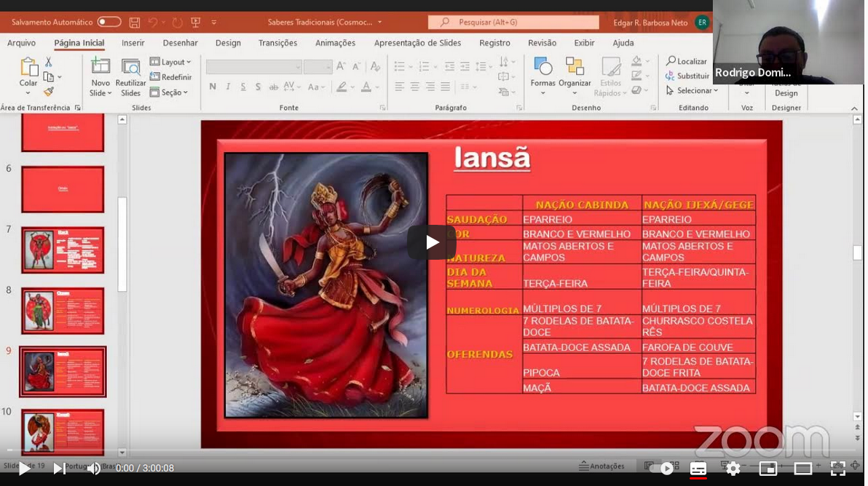The width and height of the screenshot is (868, 486).
Task: Click the Redo arrow in title bar
Action: (x=177, y=22)
